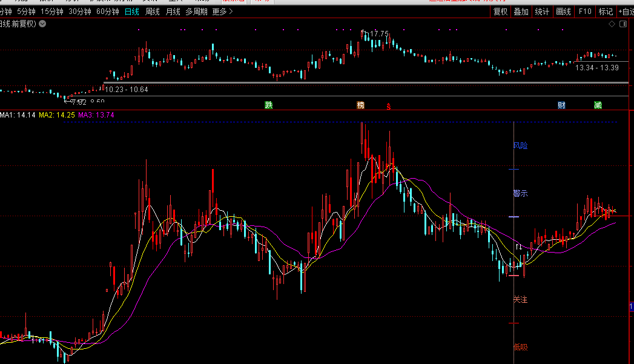634x364 pixels.
Task: Click the red S signal marker
Action: [389, 106]
